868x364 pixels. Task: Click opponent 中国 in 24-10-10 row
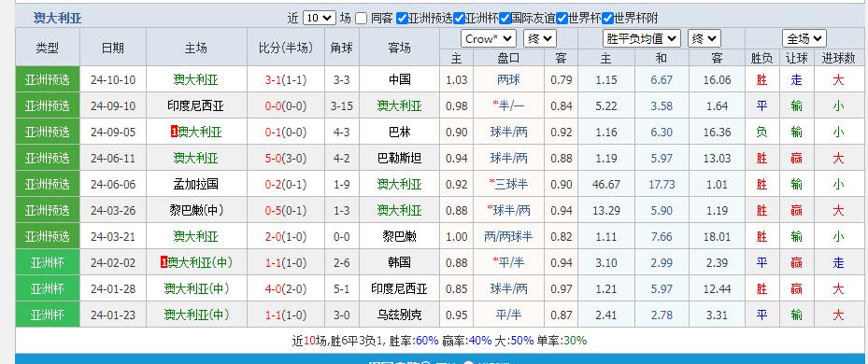(399, 79)
